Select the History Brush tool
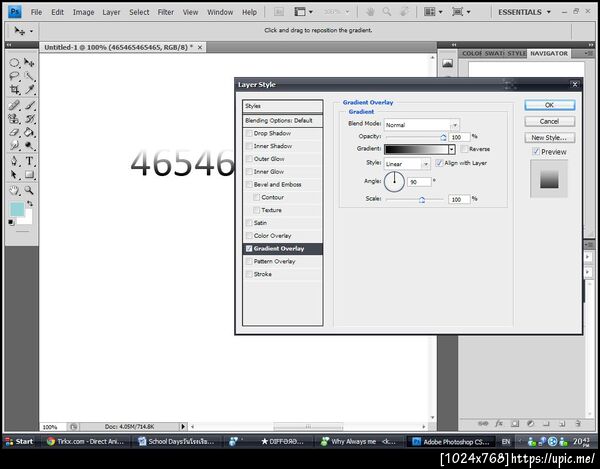The image size is (600, 469). pyautogui.click(x=29, y=119)
